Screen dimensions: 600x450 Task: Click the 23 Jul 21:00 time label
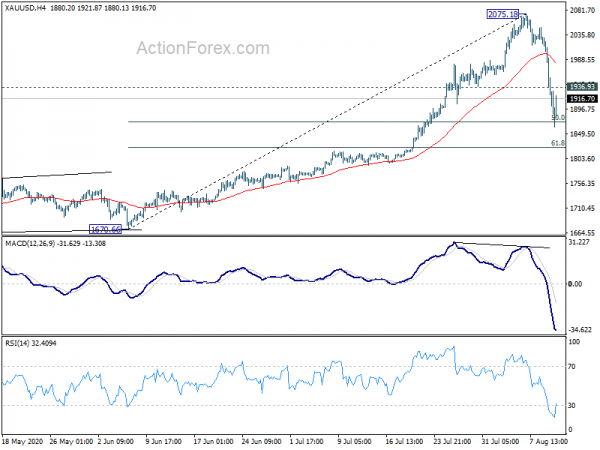coord(453,441)
